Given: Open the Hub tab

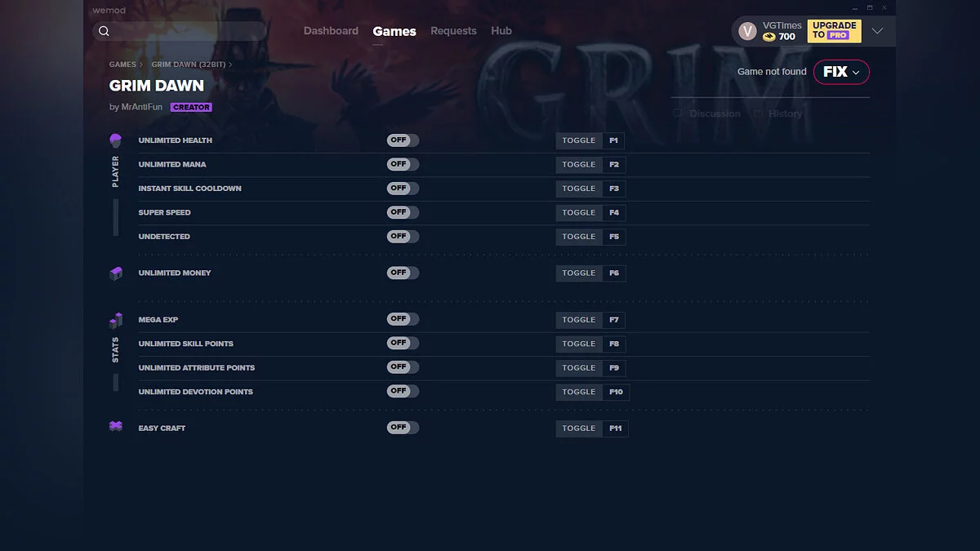Looking at the screenshot, I should 501,31.
